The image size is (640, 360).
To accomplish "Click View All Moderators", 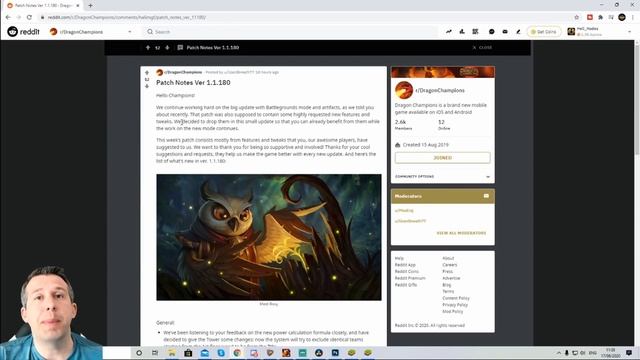I will click(x=461, y=233).
